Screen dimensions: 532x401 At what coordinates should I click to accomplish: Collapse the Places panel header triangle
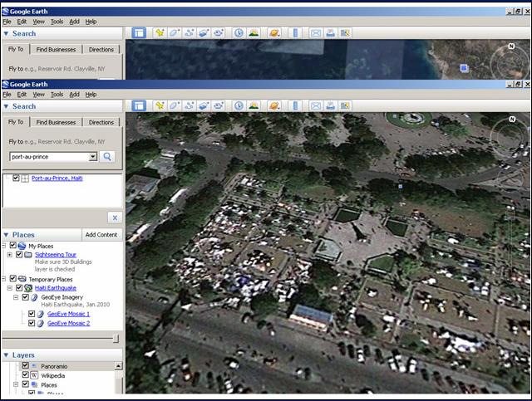pyautogui.click(x=7, y=235)
